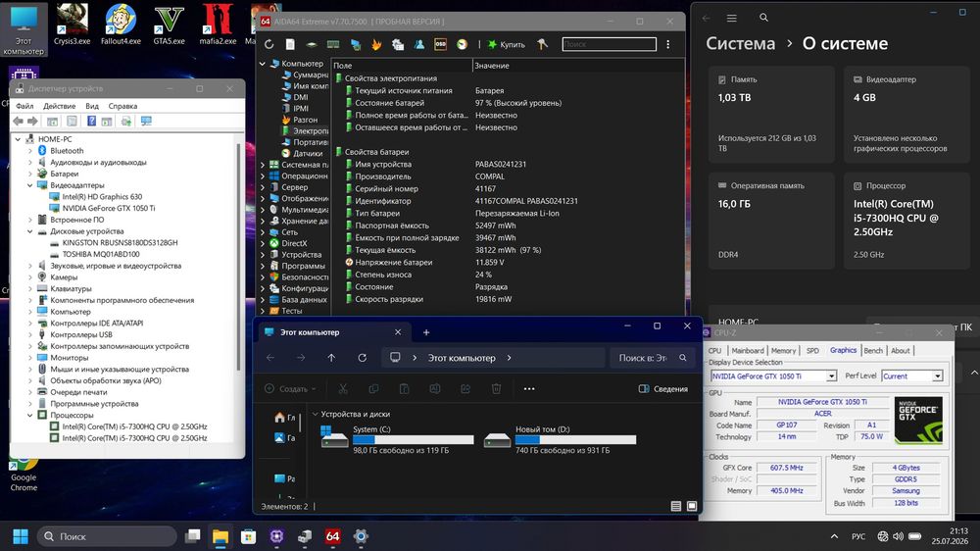The image size is (980, 551).
Task: Click Device Manager scan for hardware changes icon
Action: click(126, 121)
